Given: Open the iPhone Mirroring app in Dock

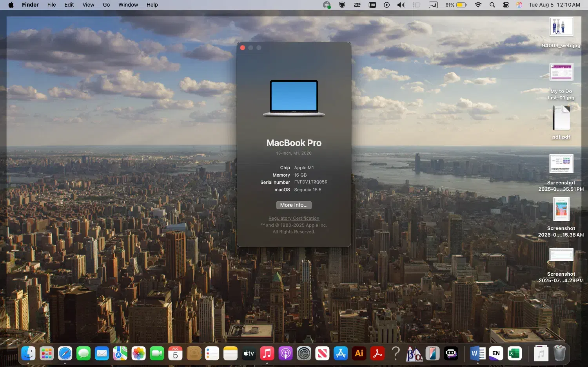Looking at the screenshot, I should [432, 354].
